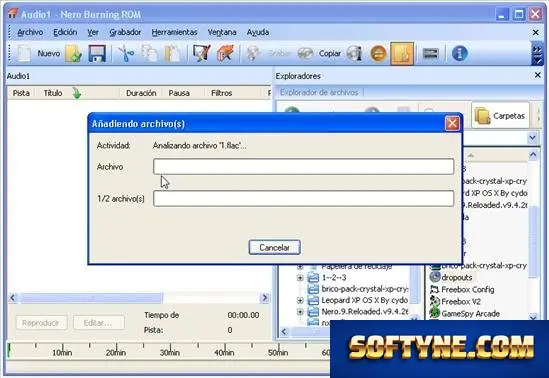549x378 pixels.
Task: Select the scissors cut icon
Action: [x=126, y=54]
